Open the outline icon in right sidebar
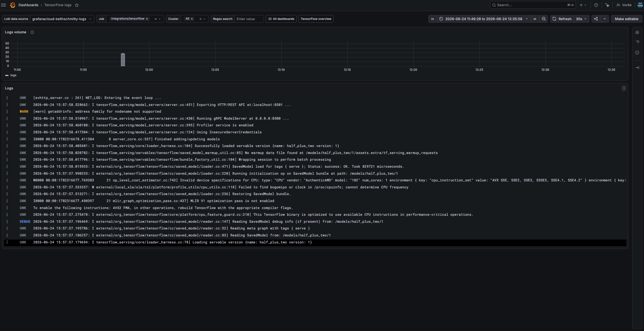644x331 pixels. [637, 42]
